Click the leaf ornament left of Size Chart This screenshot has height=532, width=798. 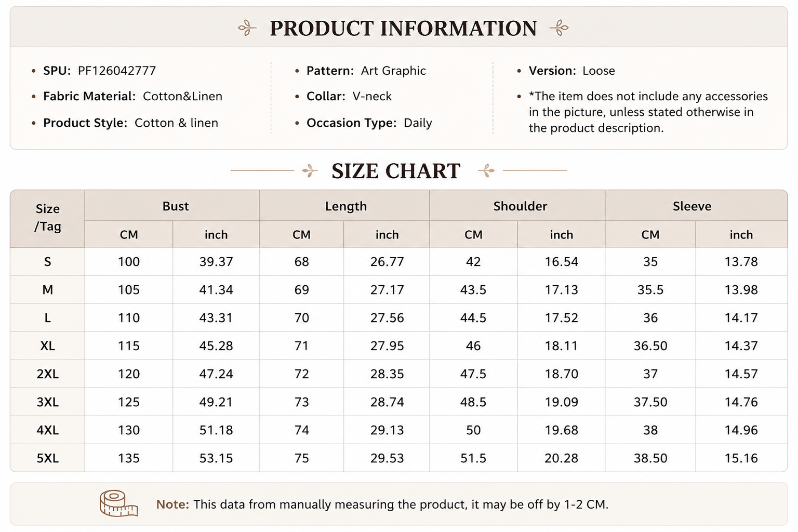(310, 170)
